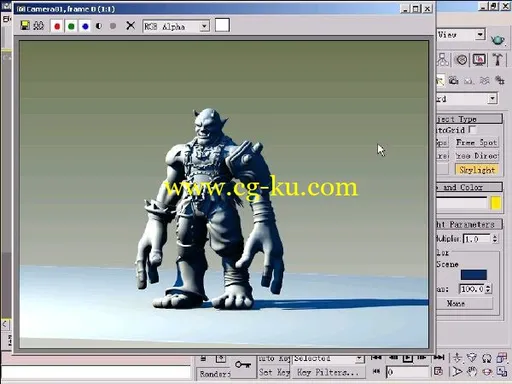This screenshot has width=512, height=384.
Task: Save the rendered bitmap with the disk icon
Action: pos(25,26)
